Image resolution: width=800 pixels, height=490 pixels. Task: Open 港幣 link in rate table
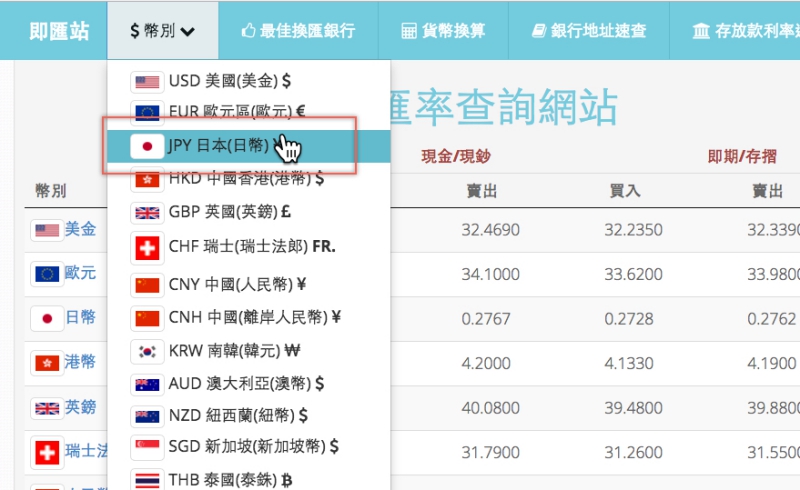pos(81,362)
